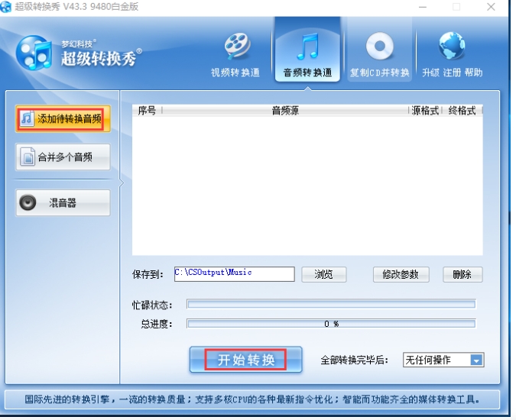Click the 帮助 link
The width and height of the screenshot is (516, 420).
(473, 73)
